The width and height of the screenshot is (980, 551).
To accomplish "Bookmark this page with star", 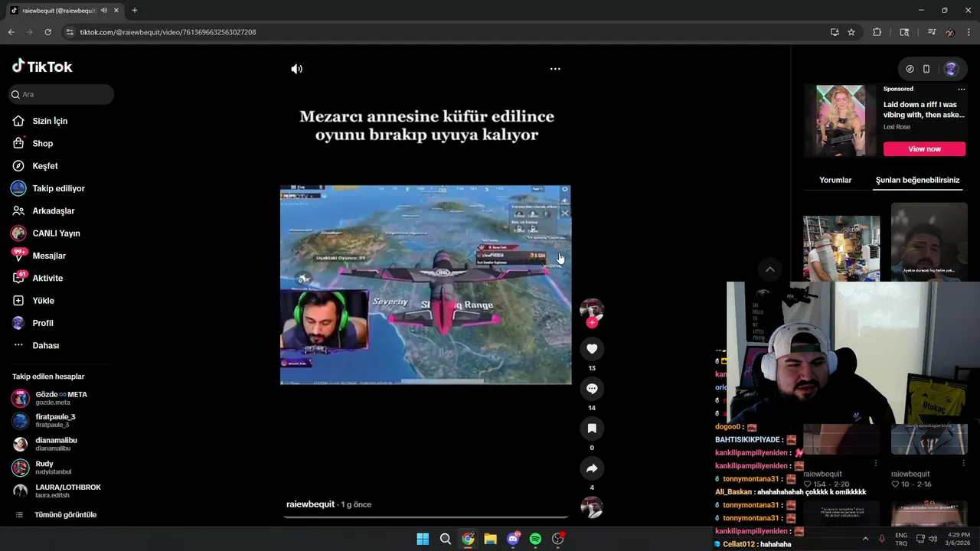I will pyautogui.click(x=851, y=32).
